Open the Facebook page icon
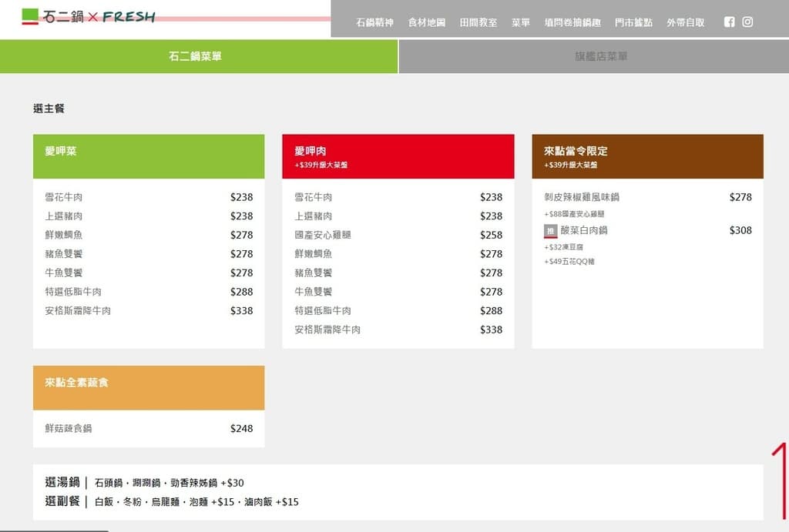 click(729, 22)
